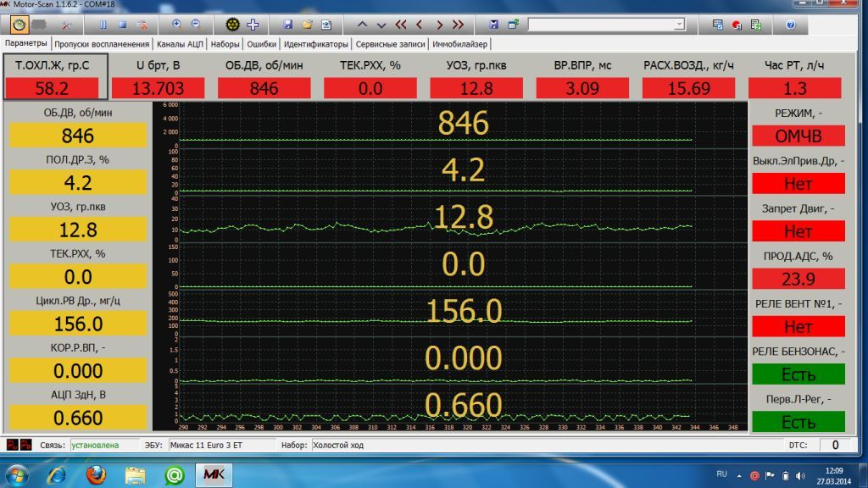
Task: Click РЕЛЕ ВЕНТ №1 indicator Нет
Action: coord(798,326)
